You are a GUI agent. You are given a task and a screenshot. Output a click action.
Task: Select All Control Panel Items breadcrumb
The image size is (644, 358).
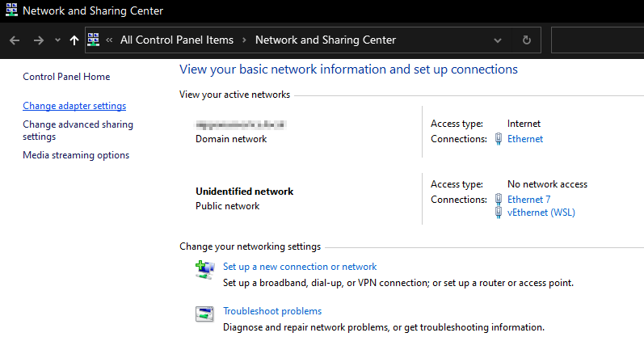[176, 40]
